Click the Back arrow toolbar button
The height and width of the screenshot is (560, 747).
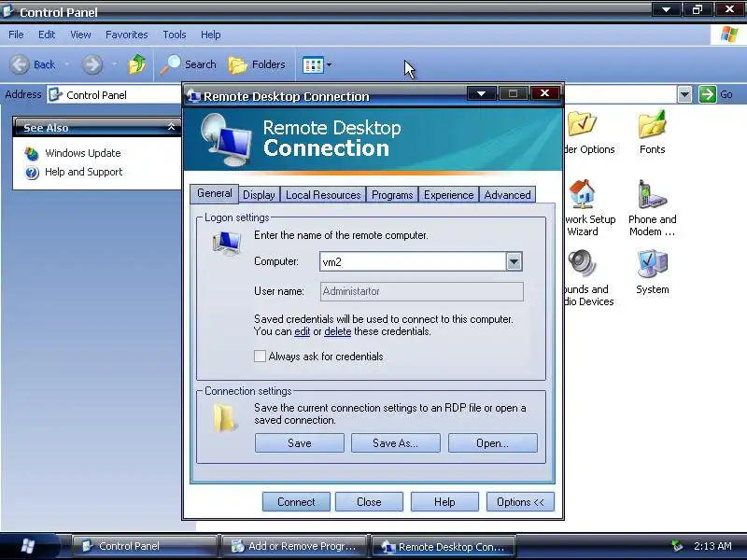pos(33,64)
